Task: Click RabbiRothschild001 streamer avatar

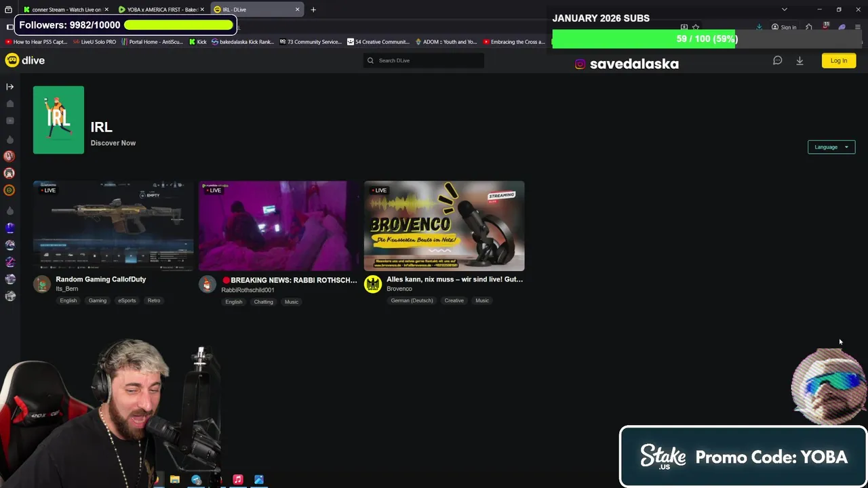Action: point(208,284)
